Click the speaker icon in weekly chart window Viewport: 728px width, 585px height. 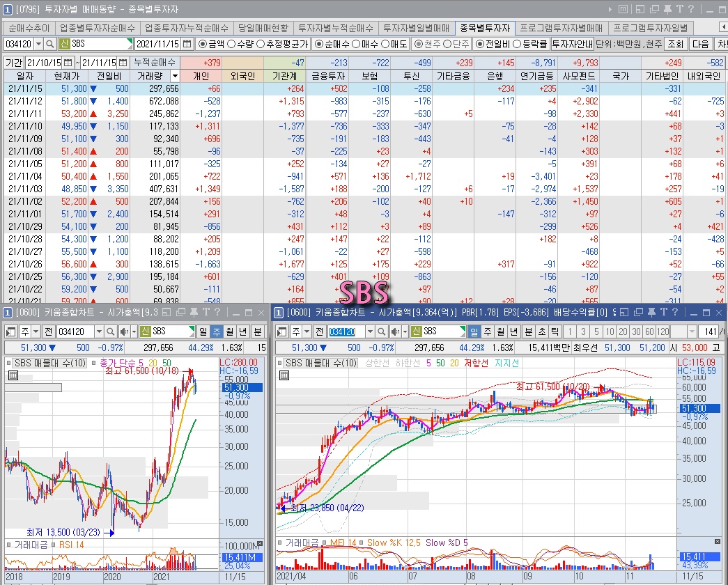tap(124, 331)
